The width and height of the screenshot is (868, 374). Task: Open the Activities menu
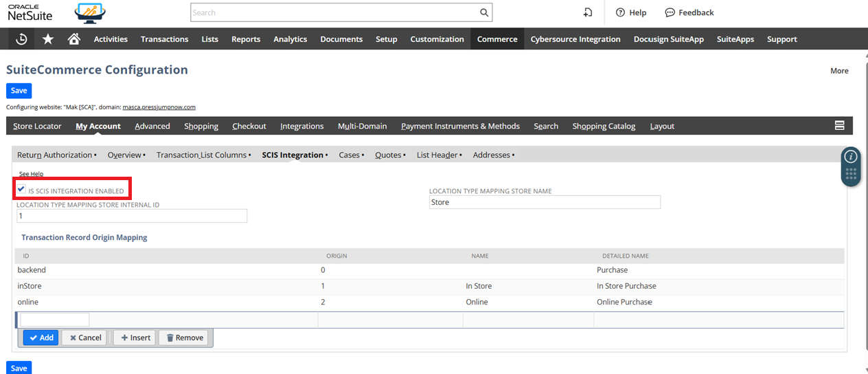tap(111, 39)
